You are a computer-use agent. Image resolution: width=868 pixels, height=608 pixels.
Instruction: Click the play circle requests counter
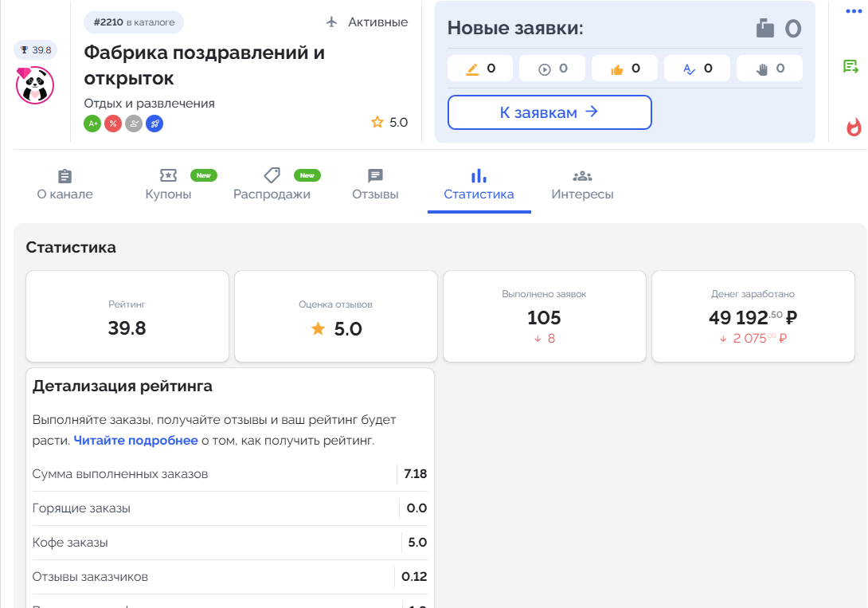553,69
